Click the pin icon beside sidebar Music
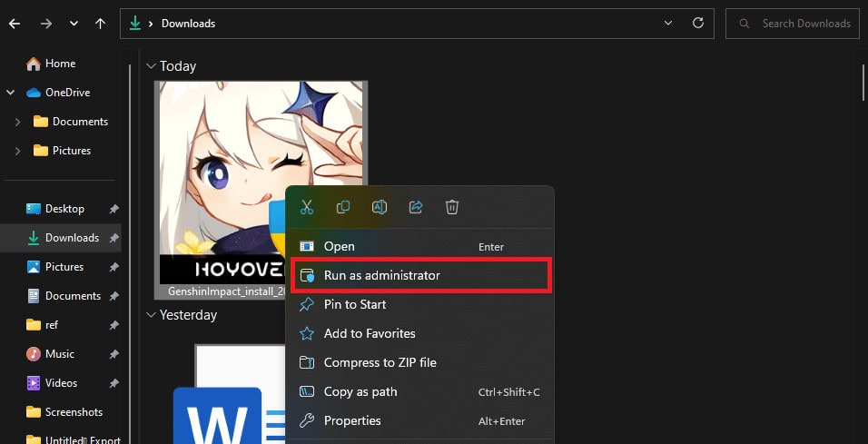Image resolution: width=868 pixels, height=444 pixels. pyautogui.click(x=114, y=354)
